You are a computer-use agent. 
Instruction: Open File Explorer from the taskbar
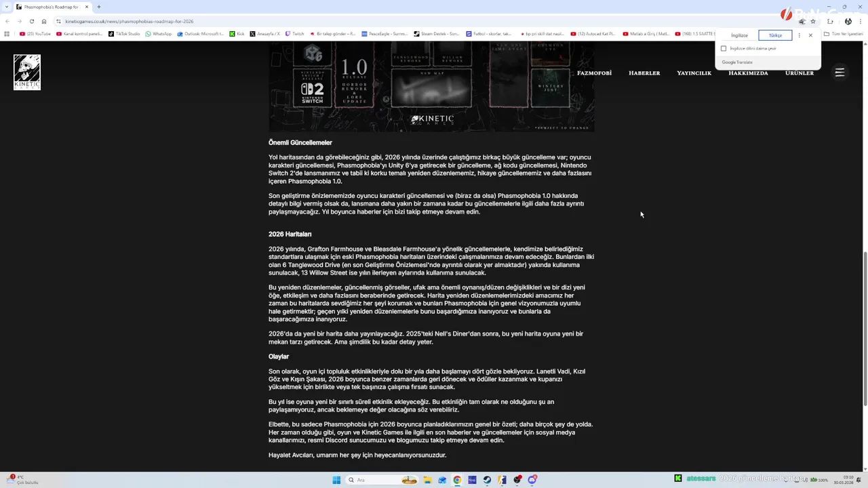point(427,480)
